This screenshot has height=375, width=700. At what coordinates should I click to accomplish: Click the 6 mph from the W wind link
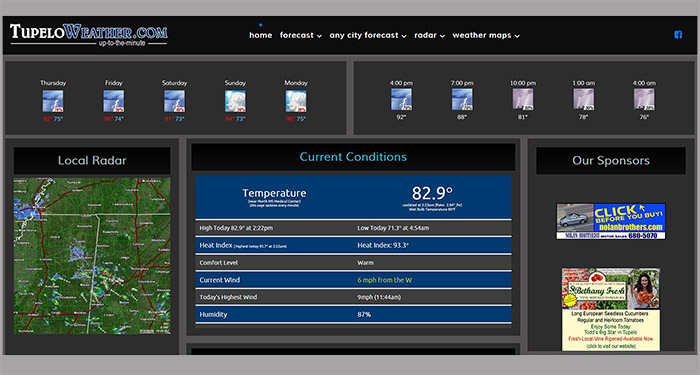click(384, 280)
